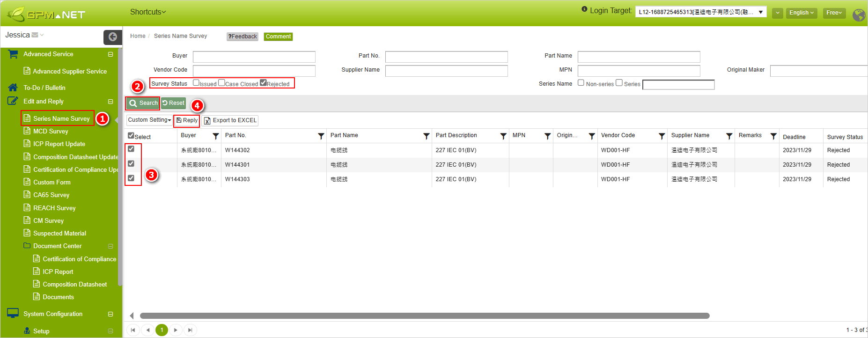868x338 pixels.
Task: Open the English language dropdown
Action: point(802,13)
